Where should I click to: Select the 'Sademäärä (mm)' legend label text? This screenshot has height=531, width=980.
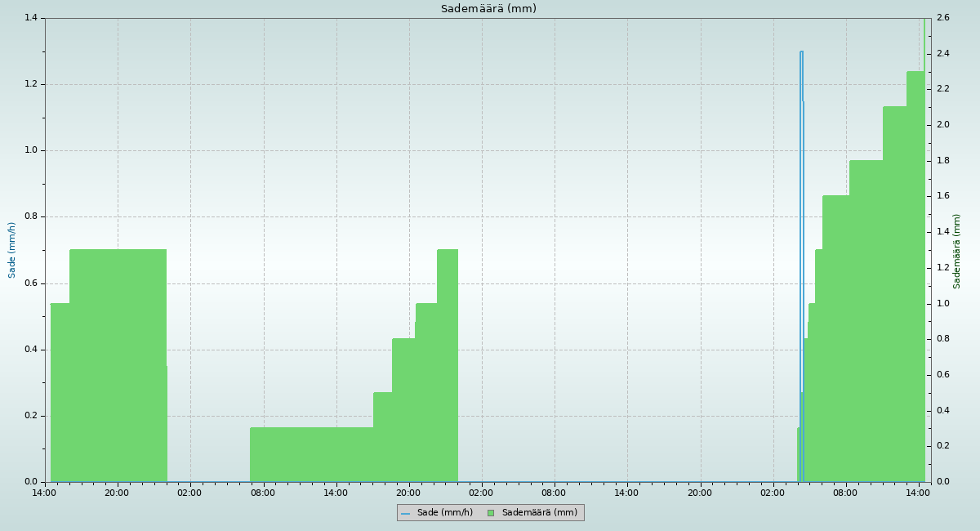click(x=539, y=513)
